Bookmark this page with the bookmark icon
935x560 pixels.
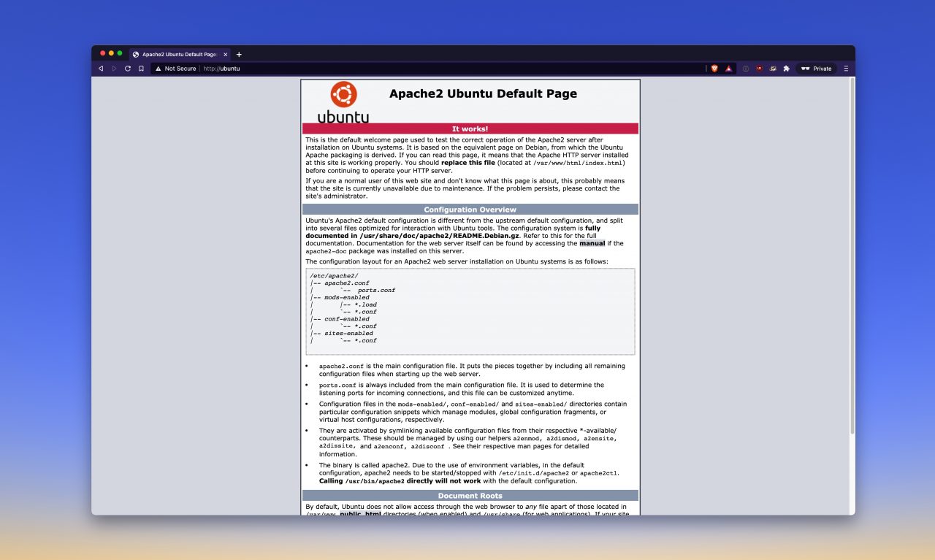pyautogui.click(x=141, y=69)
